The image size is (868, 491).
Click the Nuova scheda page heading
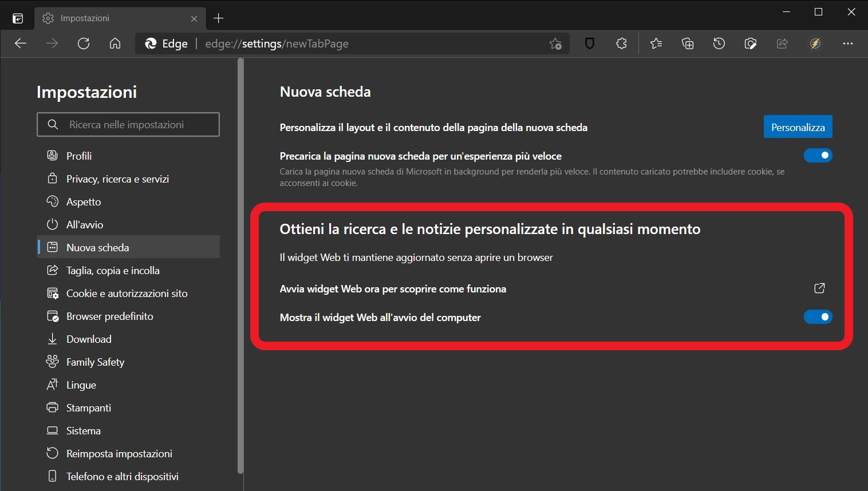click(325, 92)
